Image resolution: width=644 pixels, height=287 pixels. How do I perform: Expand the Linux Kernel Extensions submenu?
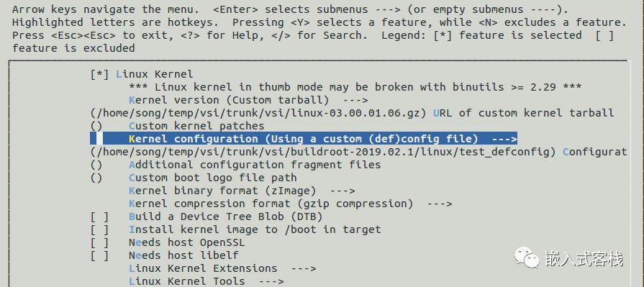point(222,268)
